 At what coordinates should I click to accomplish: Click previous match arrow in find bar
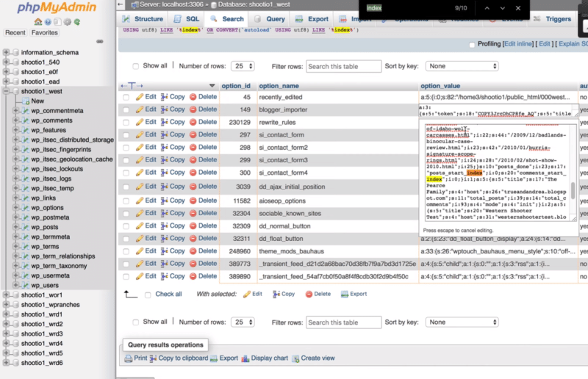point(487,8)
